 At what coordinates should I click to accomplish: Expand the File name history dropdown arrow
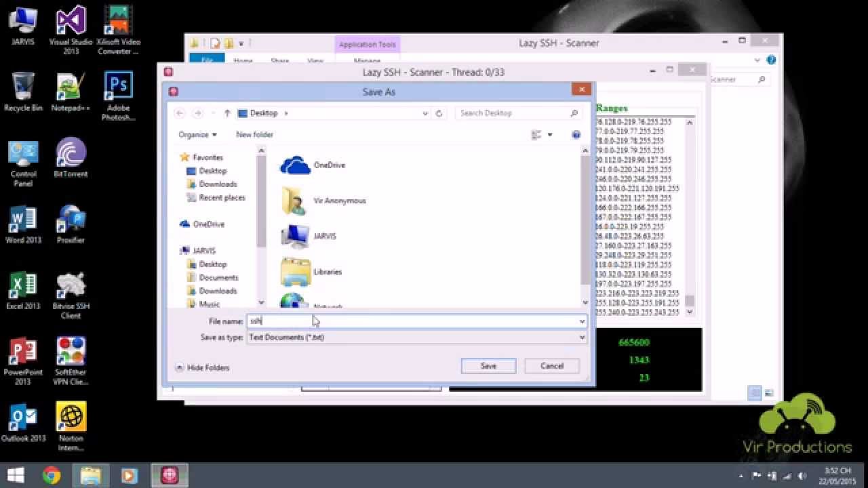coord(582,321)
